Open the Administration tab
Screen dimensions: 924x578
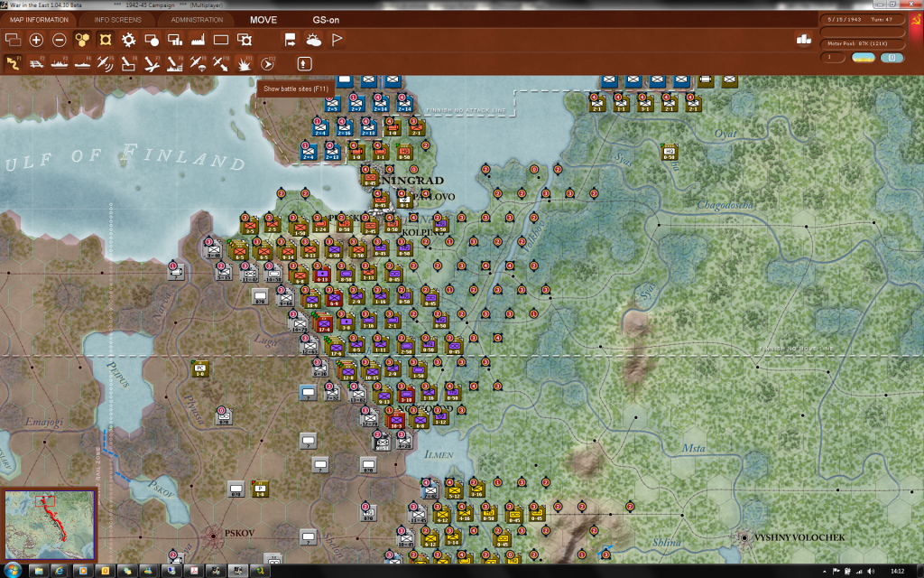tap(197, 20)
